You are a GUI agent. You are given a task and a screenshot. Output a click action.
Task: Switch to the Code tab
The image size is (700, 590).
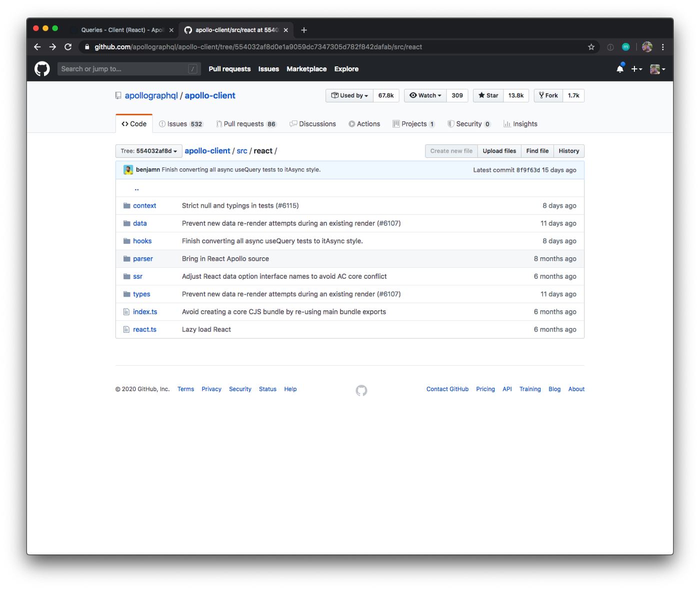tap(134, 124)
